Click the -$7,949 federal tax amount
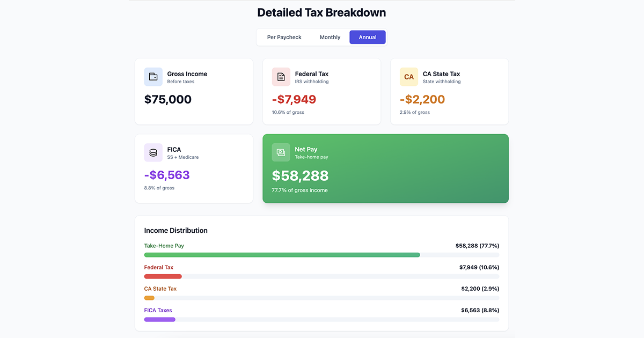Viewport: 644px width, 338px height. click(x=294, y=99)
